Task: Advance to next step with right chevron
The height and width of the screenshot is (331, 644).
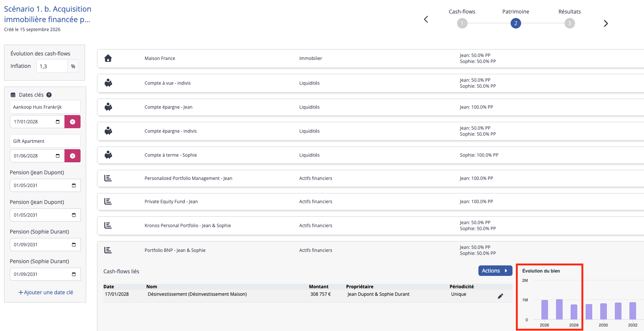Action: [606, 24]
